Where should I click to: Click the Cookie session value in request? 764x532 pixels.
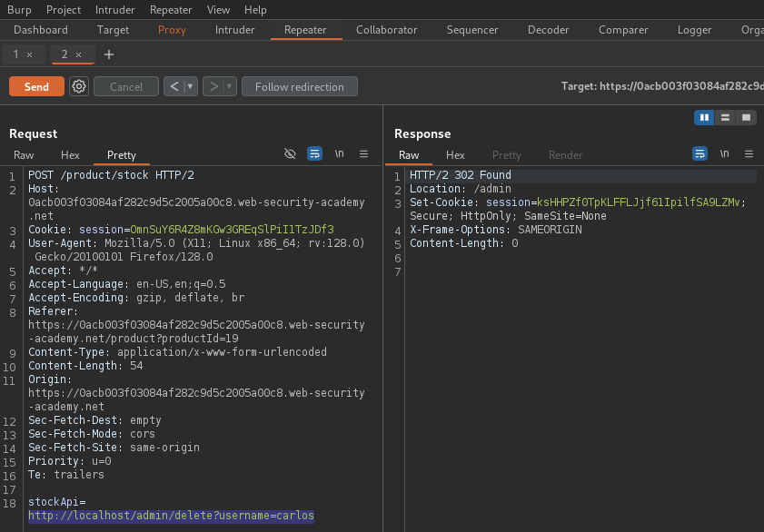click(x=232, y=230)
